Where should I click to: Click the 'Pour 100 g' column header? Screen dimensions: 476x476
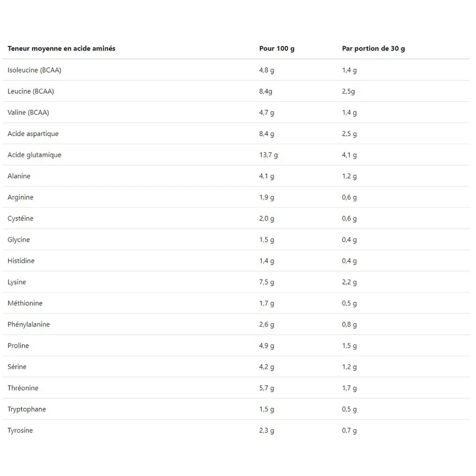(277, 48)
